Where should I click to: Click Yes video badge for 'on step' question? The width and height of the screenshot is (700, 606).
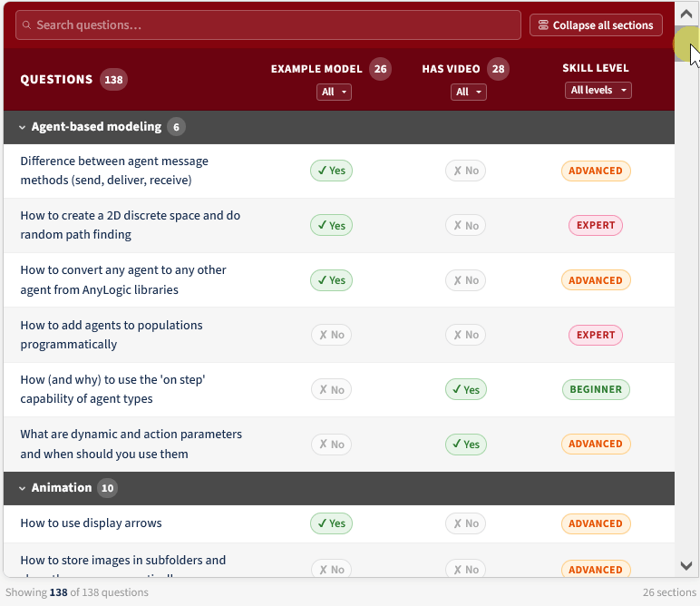[465, 389]
